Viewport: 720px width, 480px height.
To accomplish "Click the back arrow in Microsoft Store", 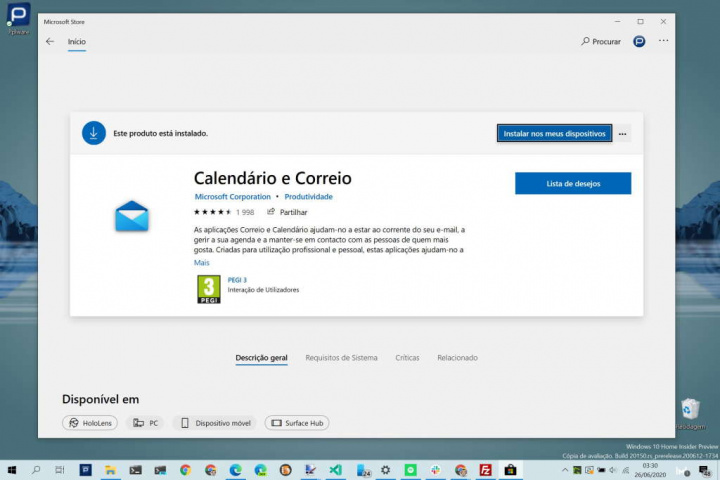I will pyautogui.click(x=50, y=42).
